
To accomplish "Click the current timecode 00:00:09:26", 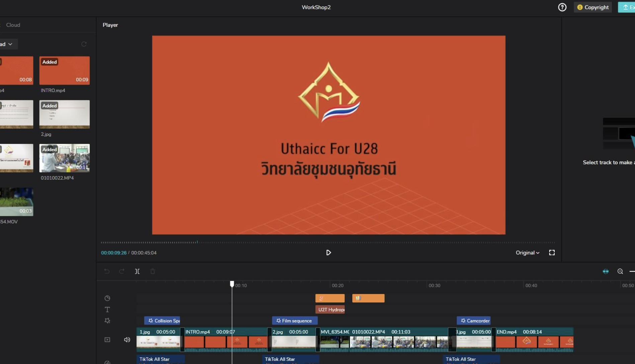I will point(114,253).
